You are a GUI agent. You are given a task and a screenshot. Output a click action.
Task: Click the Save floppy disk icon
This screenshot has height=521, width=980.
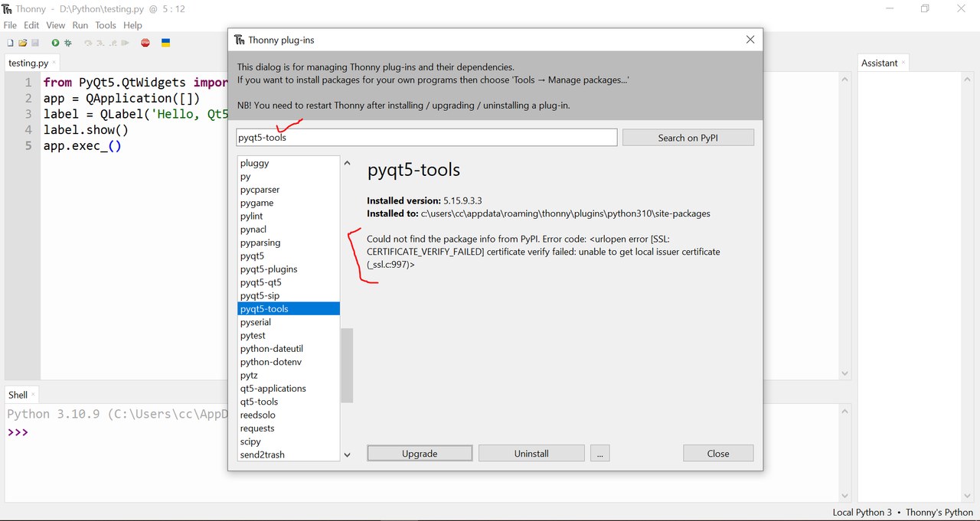pos(35,43)
